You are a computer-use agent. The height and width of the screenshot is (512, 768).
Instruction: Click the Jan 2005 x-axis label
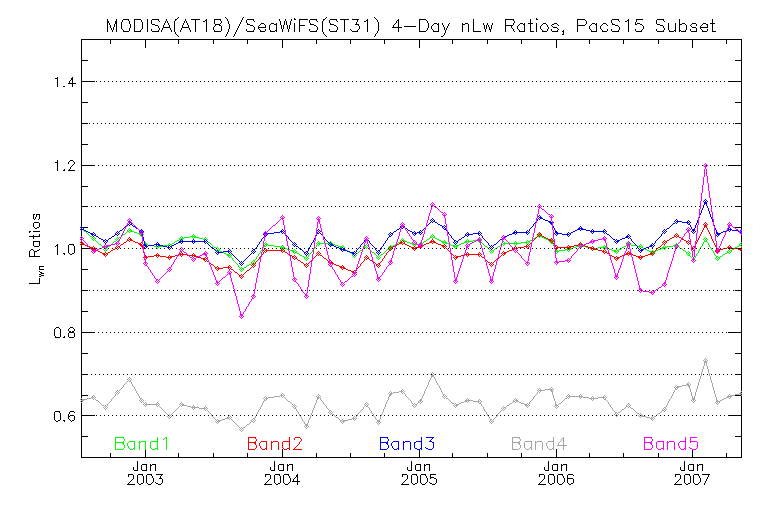pos(419,473)
